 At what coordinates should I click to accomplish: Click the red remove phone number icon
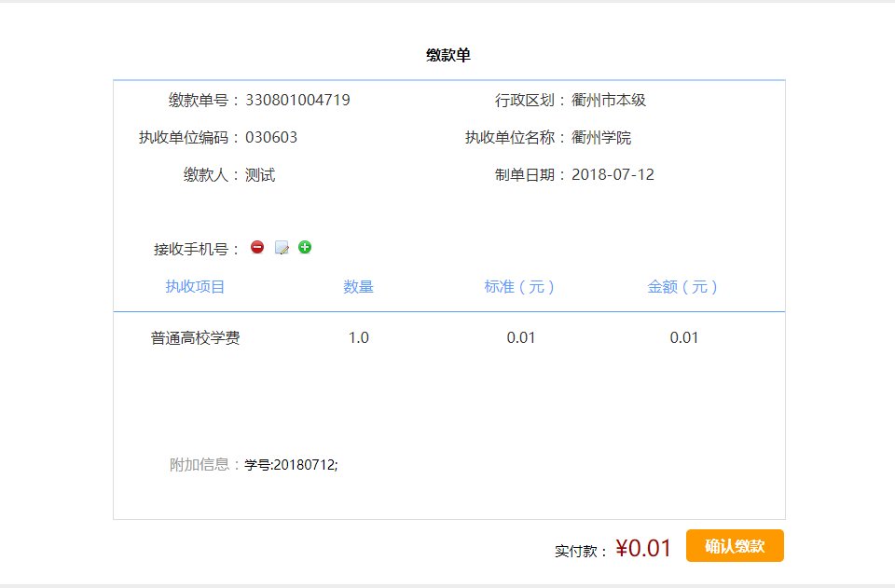(x=257, y=247)
